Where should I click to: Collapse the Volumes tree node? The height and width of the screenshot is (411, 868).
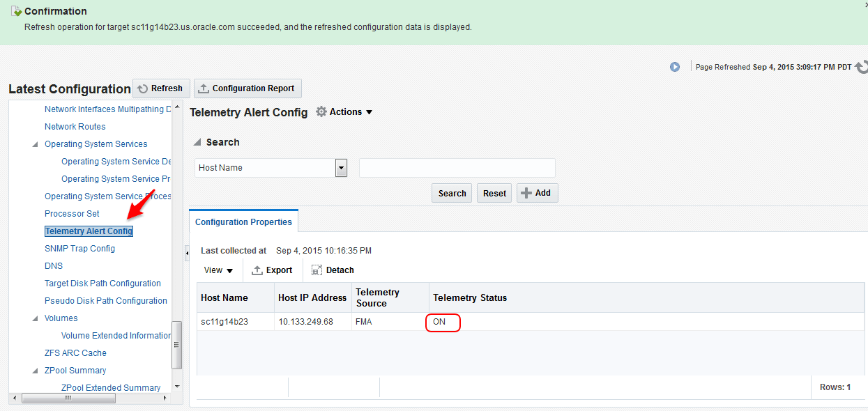click(35, 318)
